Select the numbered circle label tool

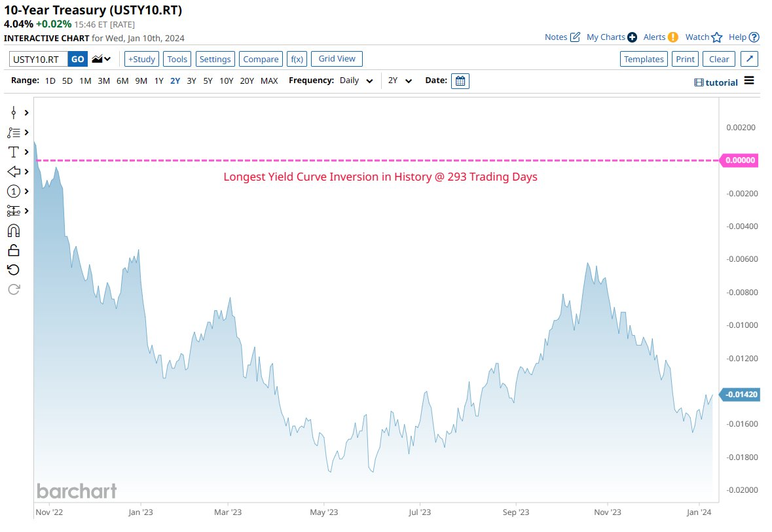[13, 191]
